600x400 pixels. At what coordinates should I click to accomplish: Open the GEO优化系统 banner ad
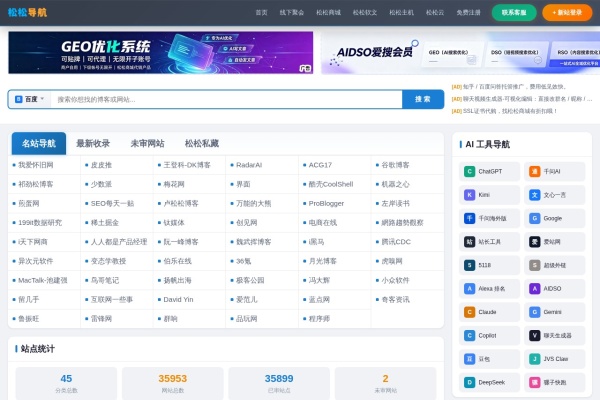click(x=161, y=52)
